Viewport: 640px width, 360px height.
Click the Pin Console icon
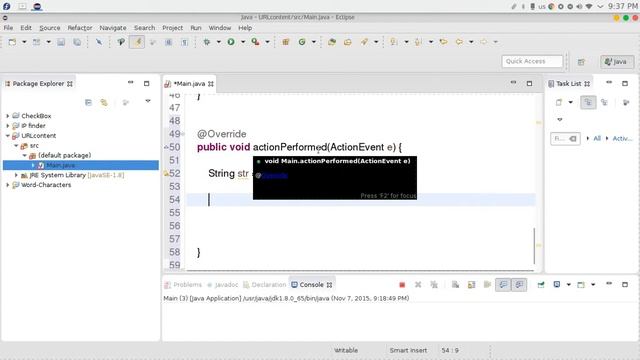pyautogui.click(x=541, y=284)
